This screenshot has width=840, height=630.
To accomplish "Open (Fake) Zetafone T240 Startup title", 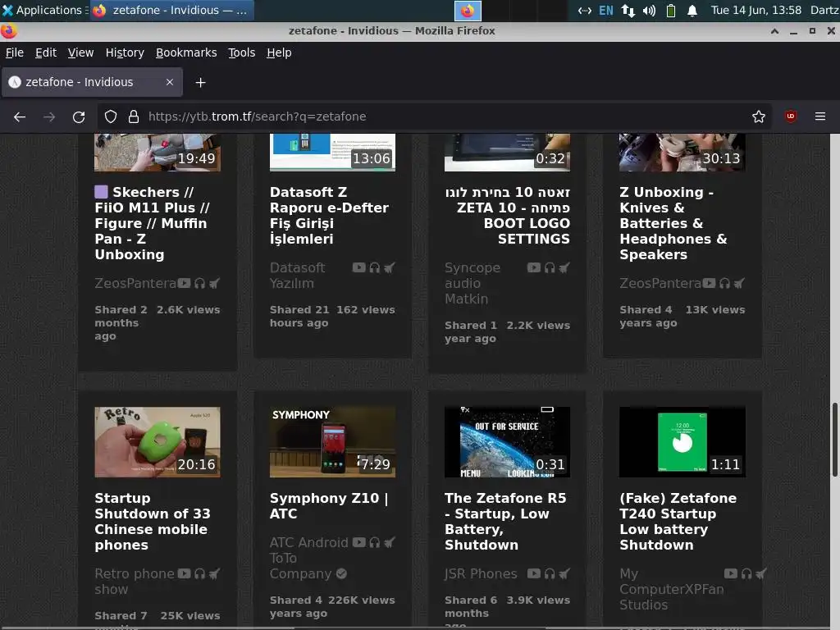I will point(678,521).
